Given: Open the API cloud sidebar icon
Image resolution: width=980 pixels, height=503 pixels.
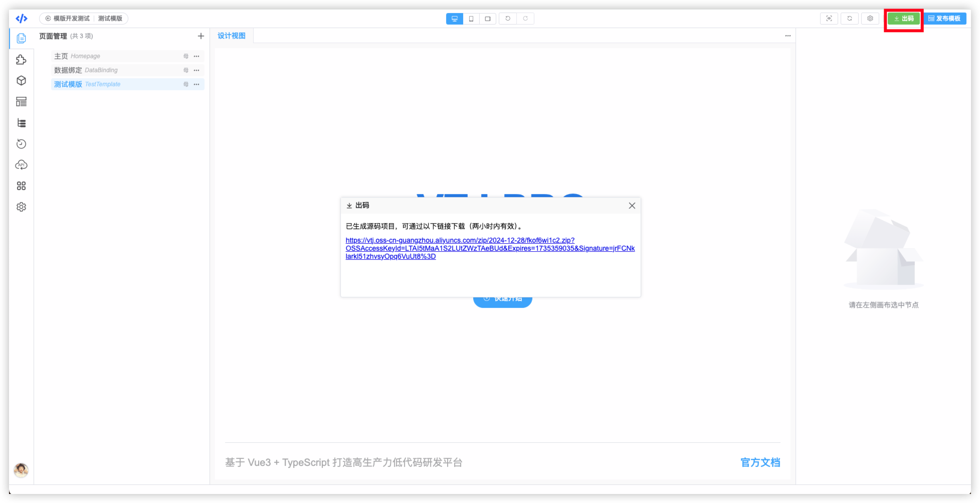Looking at the screenshot, I should click(21, 165).
